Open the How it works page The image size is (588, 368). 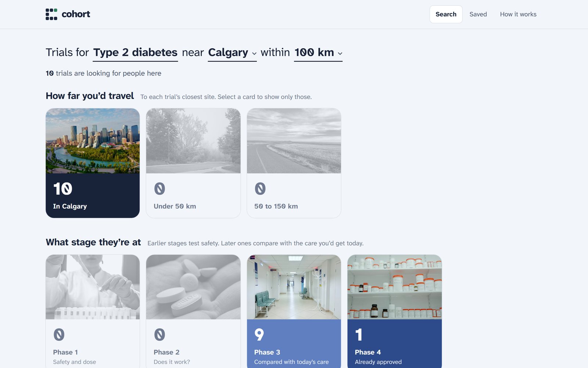(518, 14)
